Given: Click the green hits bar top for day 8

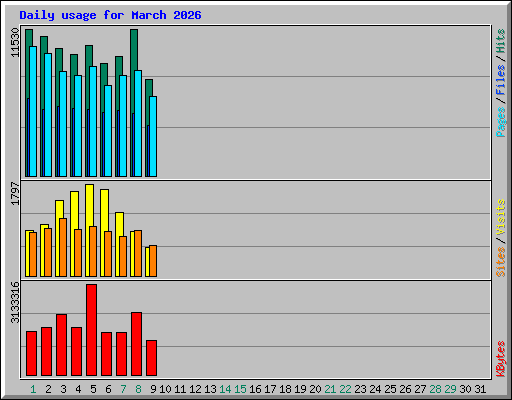Looking at the screenshot, I should click(x=134, y=49).
